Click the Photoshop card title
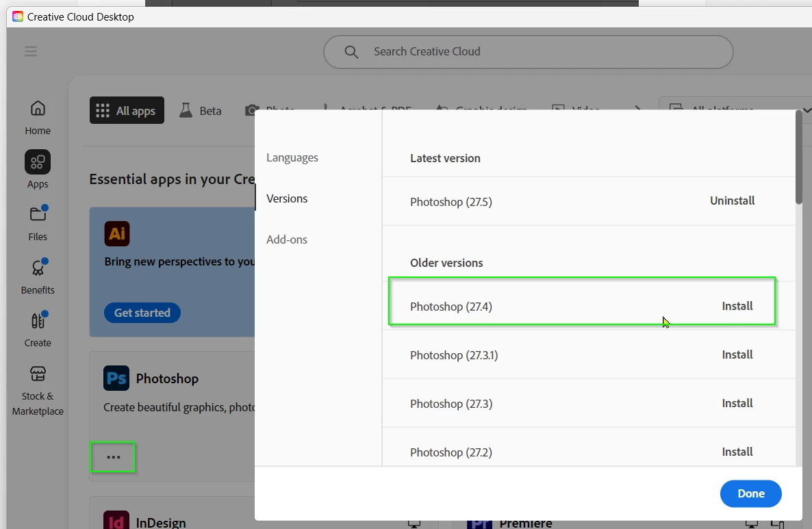The image size is (812, 529). click(x=167, y=378)
